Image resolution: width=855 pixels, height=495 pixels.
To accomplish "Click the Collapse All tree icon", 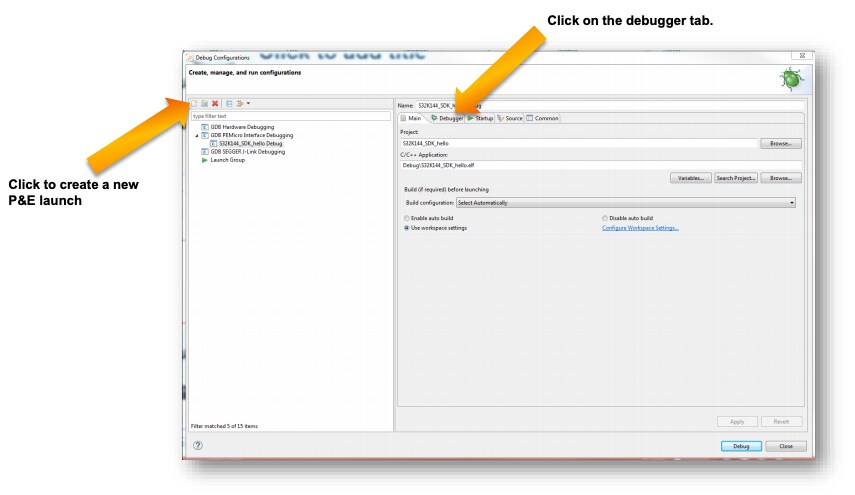I will 229,103.
